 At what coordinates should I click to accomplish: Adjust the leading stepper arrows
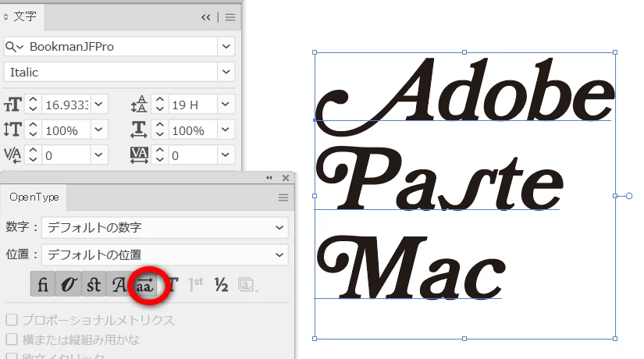pos(160,105)
